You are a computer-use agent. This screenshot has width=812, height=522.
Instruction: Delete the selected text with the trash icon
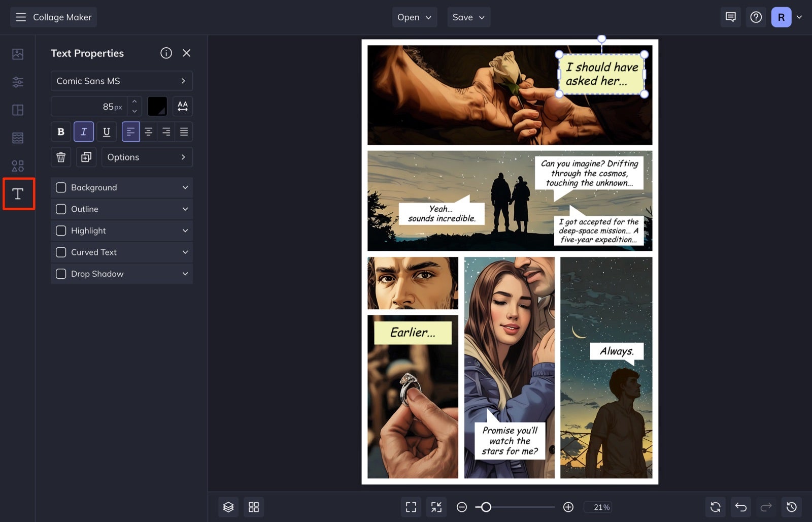click(x=60, y=157)
